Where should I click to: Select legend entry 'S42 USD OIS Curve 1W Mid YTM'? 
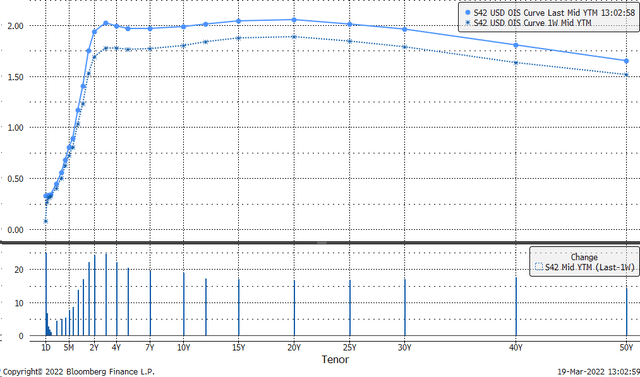[532, 23]
